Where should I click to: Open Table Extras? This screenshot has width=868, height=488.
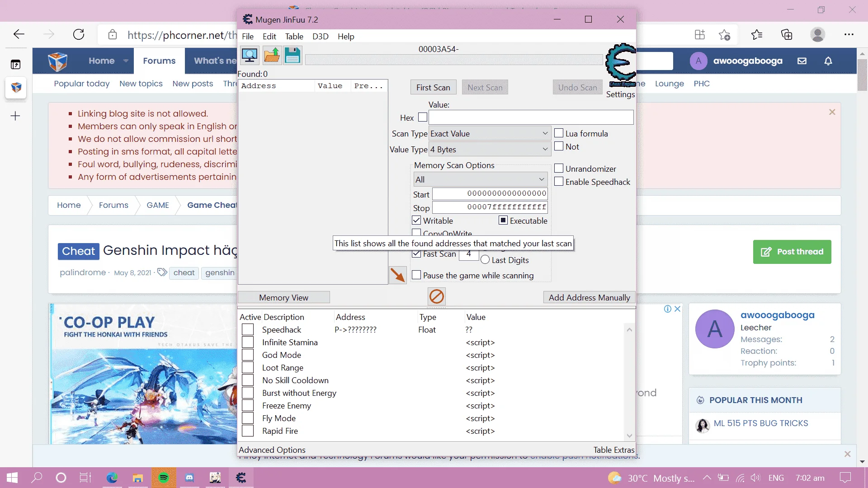pyautogui.click(x=614, y=450)
